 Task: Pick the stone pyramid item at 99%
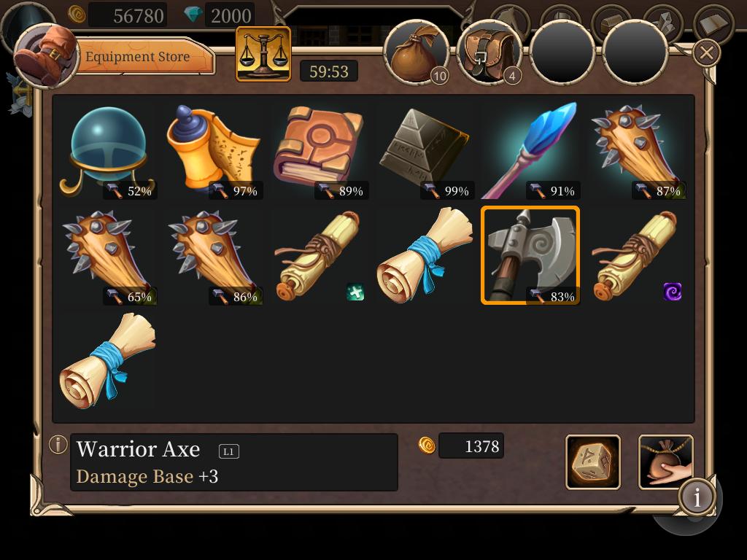coord(425,150)
